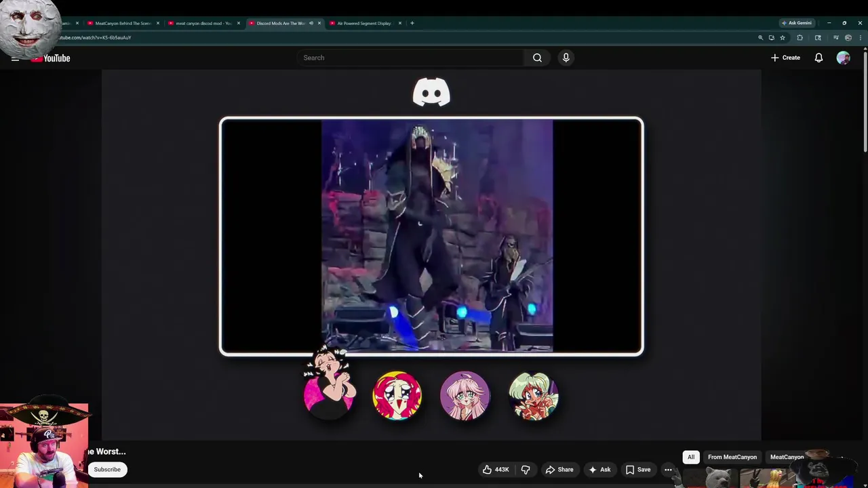Open the notifications bell
The height and width of the screenshot is (488, 868).
818,58
